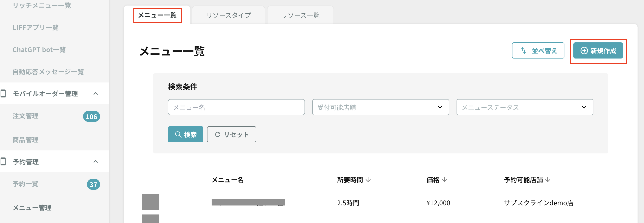This screenshot has height=223, width=644.
Task: Open the first menu row thumbnail
Action: click(x=150, y=202)
